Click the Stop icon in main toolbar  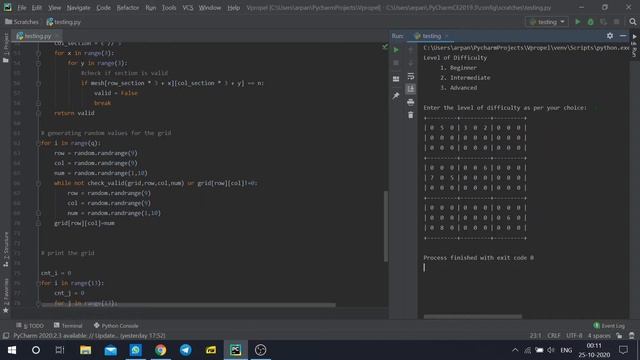coord(616,22)
